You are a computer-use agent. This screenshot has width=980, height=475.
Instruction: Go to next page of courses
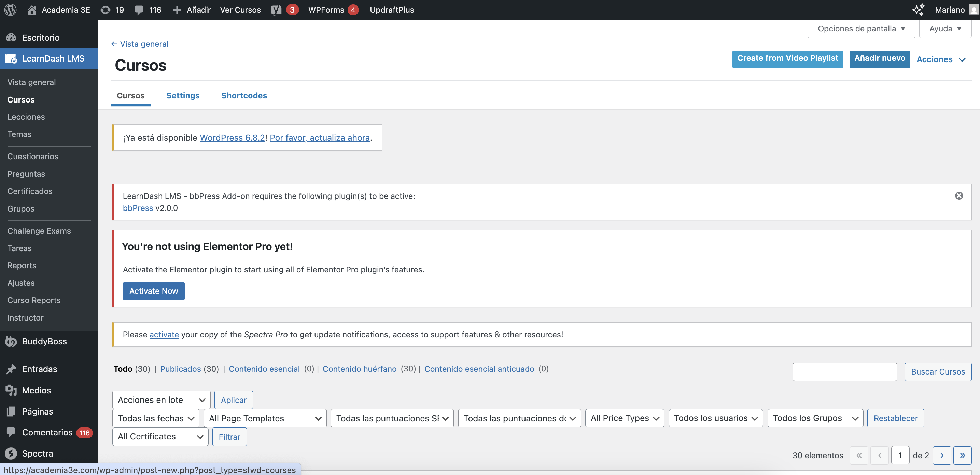tap(941, 455)
